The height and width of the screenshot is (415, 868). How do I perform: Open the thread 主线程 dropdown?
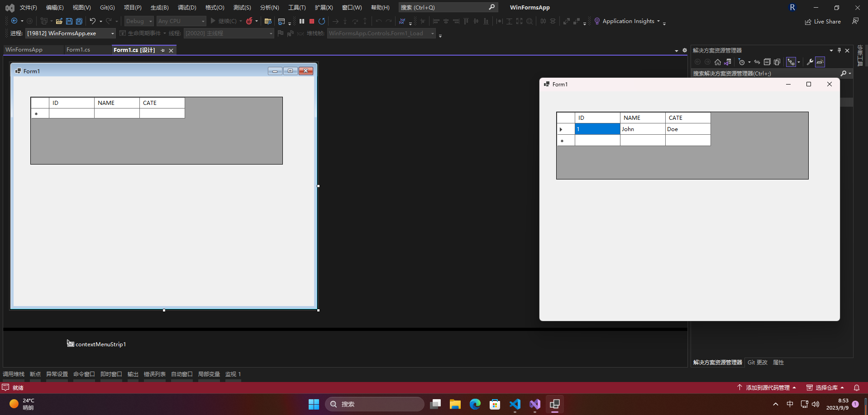(229, 33)
